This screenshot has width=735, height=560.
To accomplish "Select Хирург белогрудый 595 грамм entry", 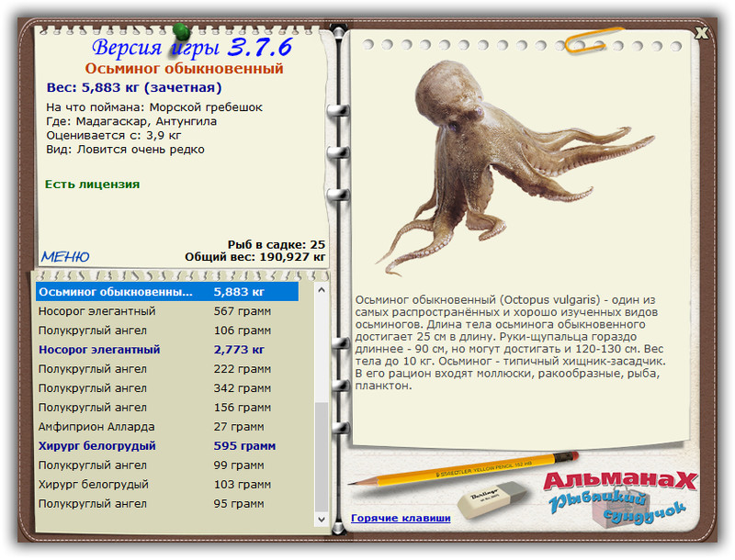I will (x=167, y=446).
